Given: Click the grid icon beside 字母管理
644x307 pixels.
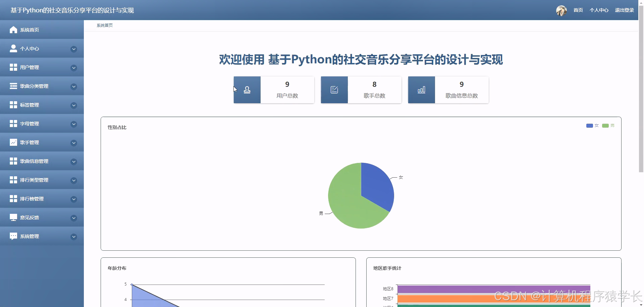Looking at the screenshot, I should [13, 124].
